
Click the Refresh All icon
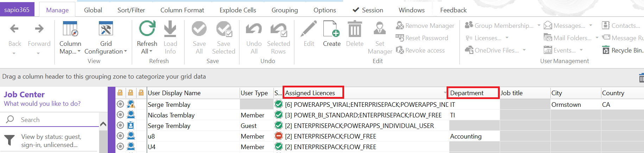[147, 29]
